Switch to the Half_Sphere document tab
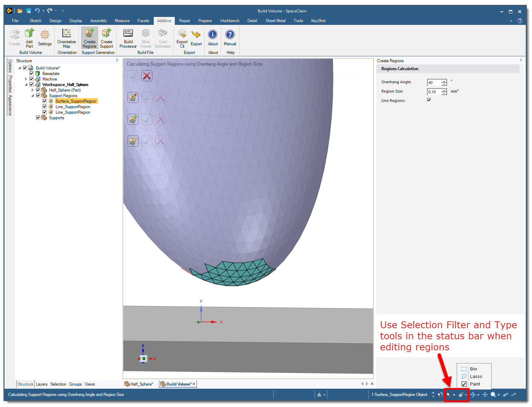The image size is (532, 407). (x=139, y=384)
